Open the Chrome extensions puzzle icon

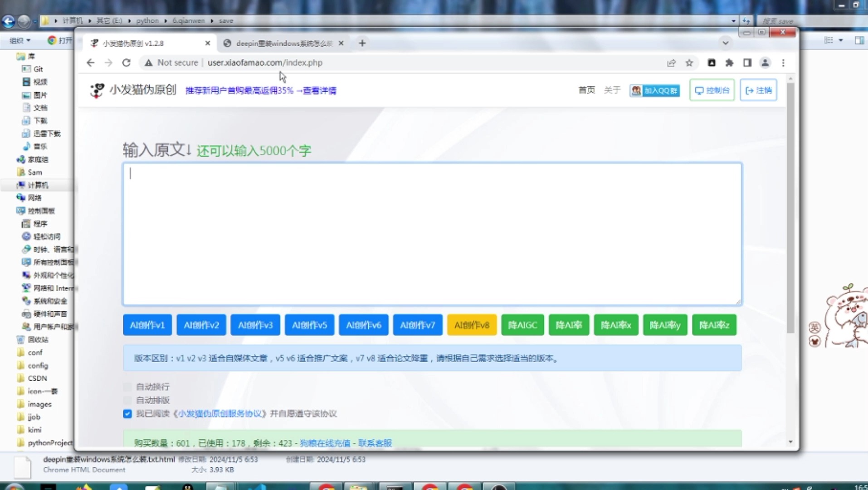click(x=729, y=63)
